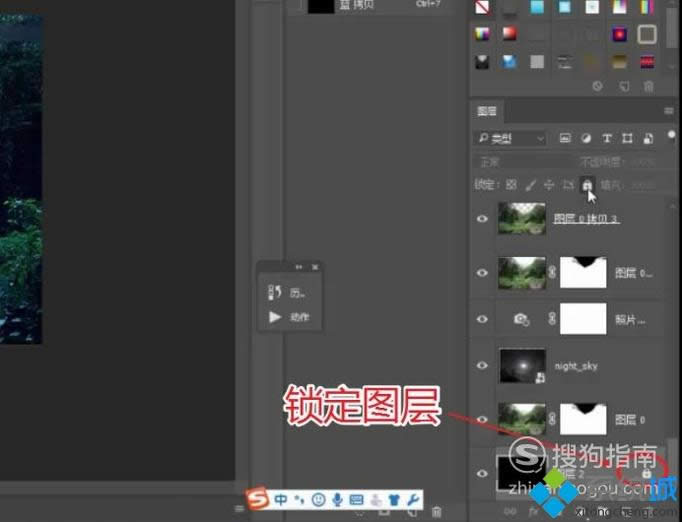Open the blend mode dropdown in Layers

click(x=520, y=162)
